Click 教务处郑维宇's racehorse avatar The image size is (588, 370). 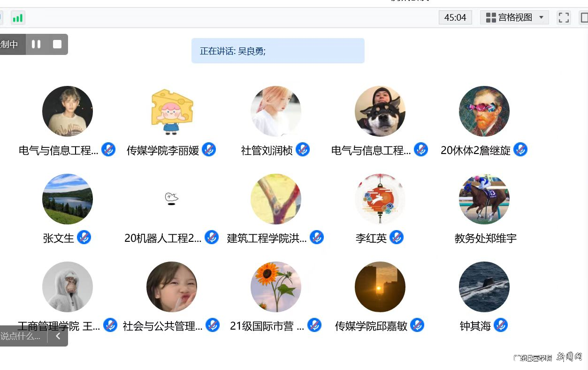(x=484, y=199)
